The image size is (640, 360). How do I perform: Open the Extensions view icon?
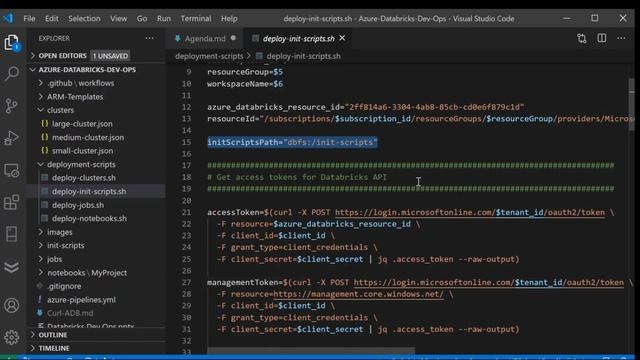(x=11, y=202)
